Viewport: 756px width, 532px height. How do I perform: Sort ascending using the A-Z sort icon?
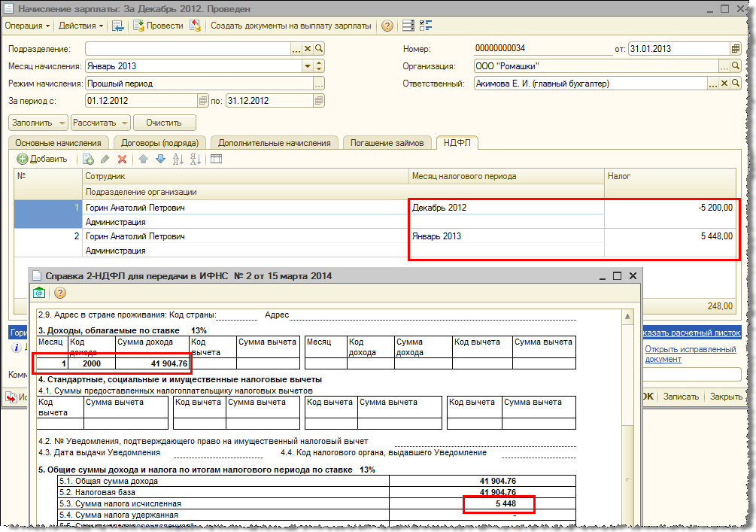pos(178,159)
